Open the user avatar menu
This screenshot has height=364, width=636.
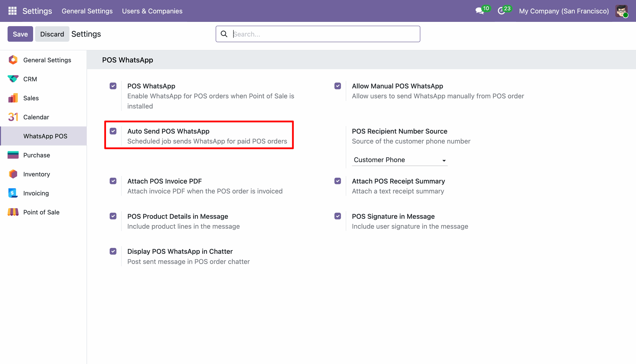621,11
